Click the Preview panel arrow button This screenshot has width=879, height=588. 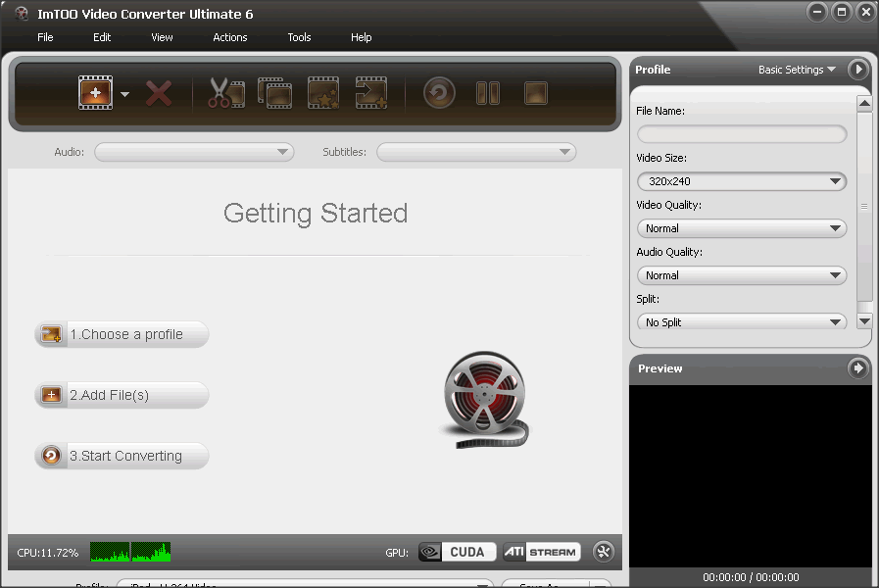coord(857,368)
